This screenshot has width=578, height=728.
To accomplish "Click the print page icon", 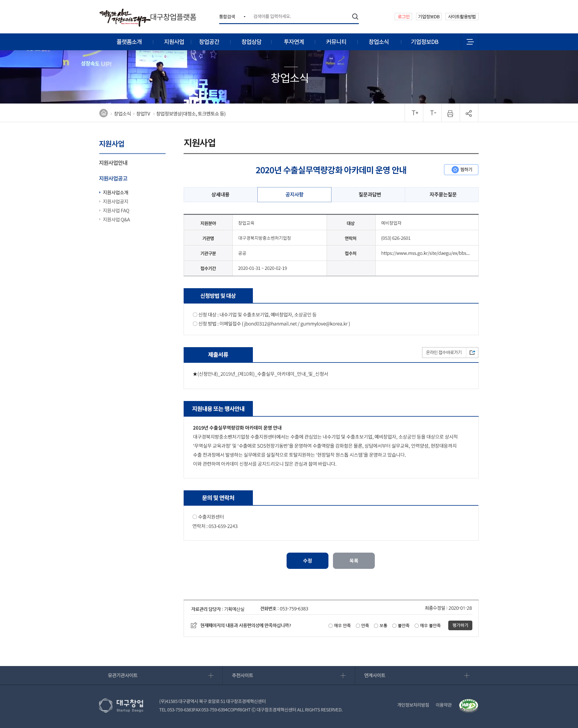I will tap(450, 113).
